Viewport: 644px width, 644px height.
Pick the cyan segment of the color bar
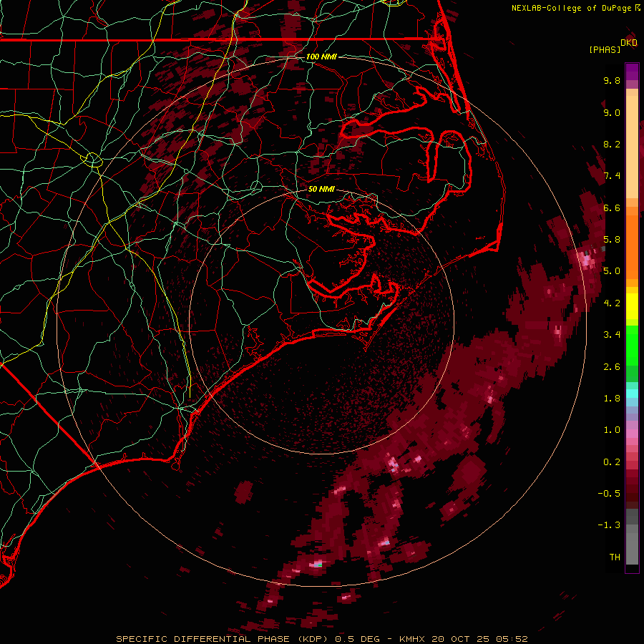632,394
